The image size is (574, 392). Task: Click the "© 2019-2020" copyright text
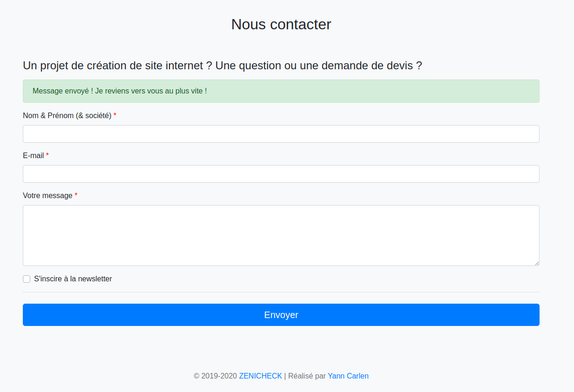click(x=216, y=376)
